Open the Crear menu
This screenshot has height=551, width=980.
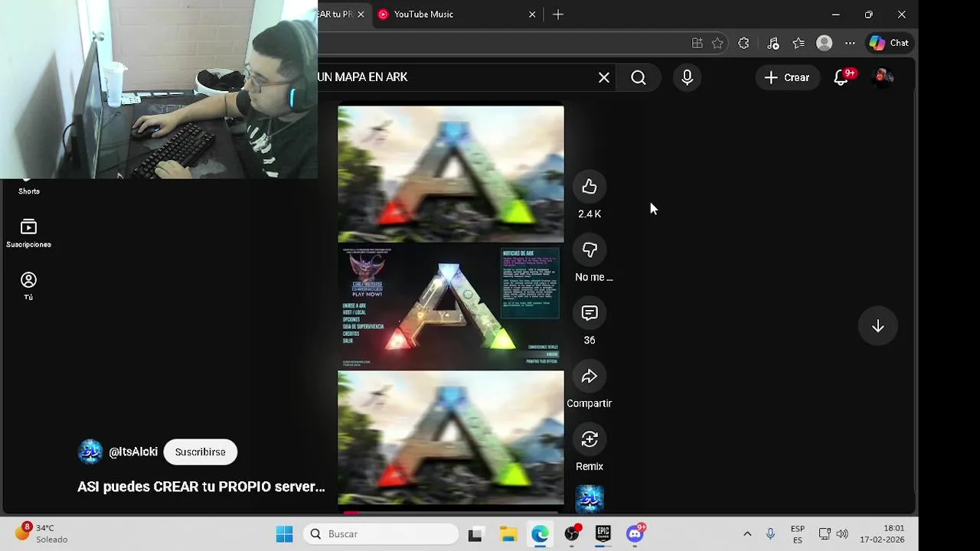point(786,77)
